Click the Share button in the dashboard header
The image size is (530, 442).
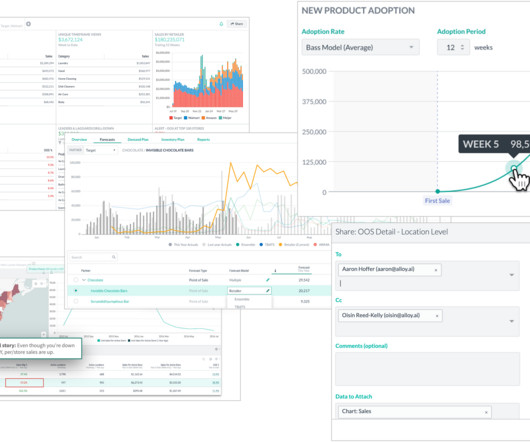click(237, 24)
